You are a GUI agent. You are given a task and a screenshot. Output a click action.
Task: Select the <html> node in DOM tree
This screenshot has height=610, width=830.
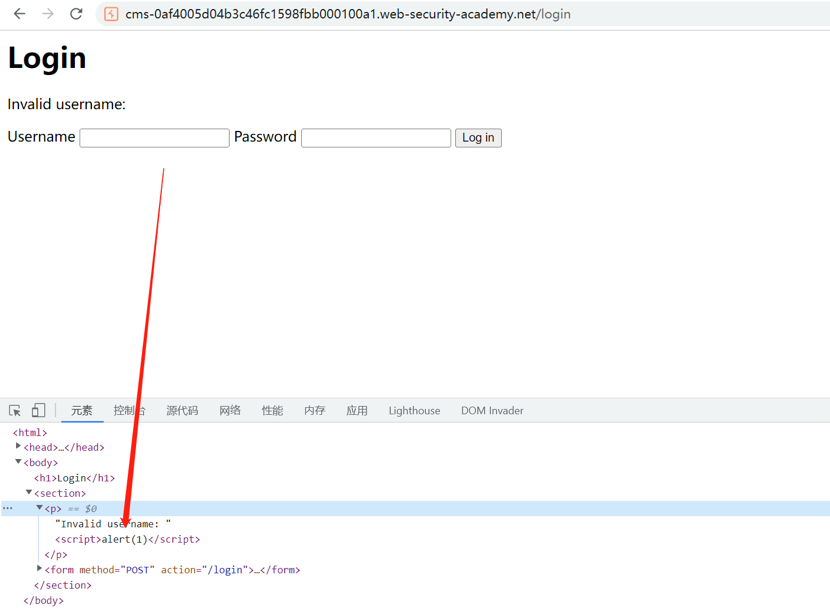(30, 433)
